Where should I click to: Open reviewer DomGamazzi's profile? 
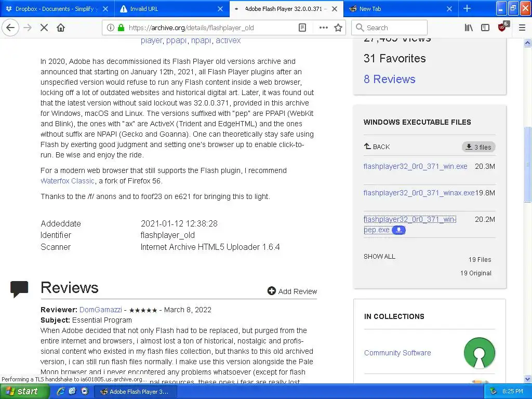coord(100,310)
